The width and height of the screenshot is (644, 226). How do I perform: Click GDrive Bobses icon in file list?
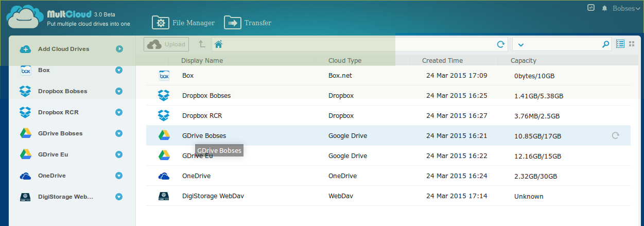(164, 136)
